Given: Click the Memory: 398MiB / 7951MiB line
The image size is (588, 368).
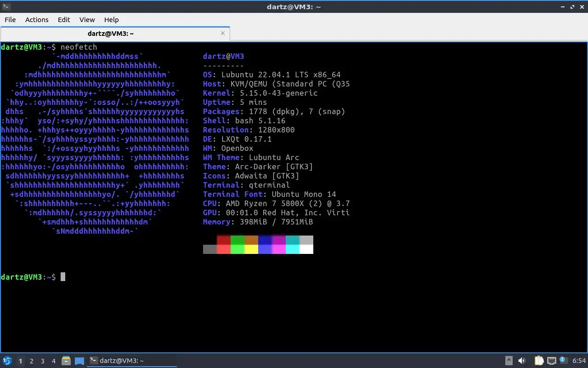Looking at the screenshot, I should pyautogui.click(x=258, y=222).
